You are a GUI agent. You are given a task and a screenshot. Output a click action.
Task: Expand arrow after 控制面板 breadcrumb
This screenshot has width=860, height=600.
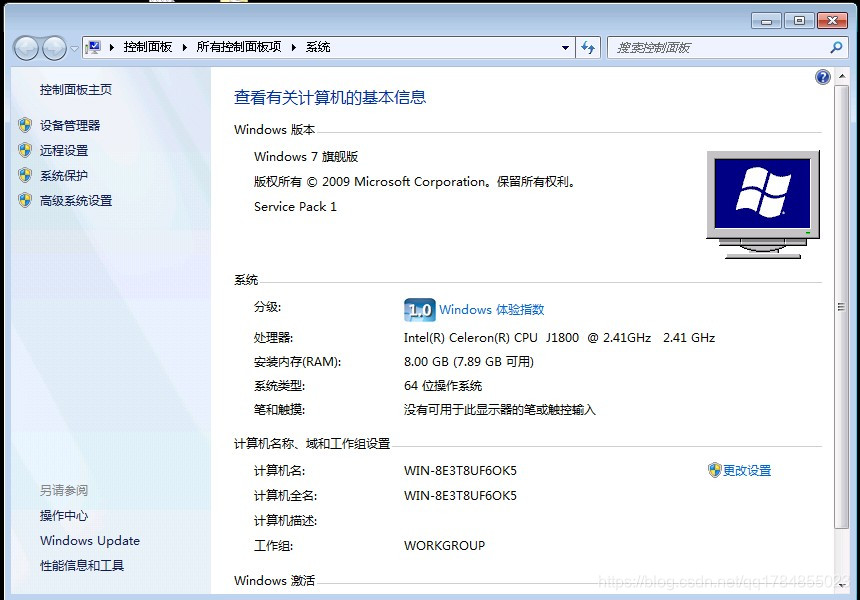[x=185, y=48]
